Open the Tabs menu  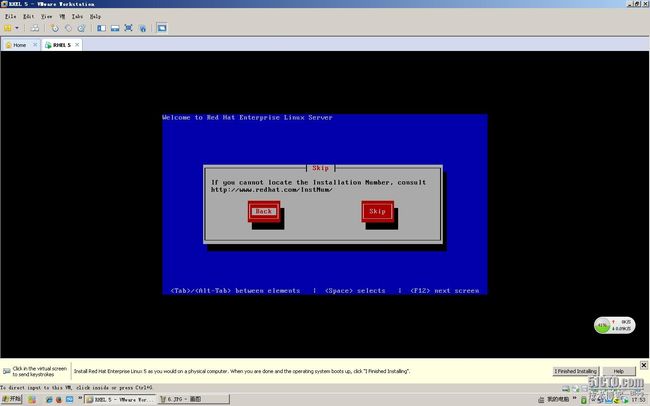(77, 16)
